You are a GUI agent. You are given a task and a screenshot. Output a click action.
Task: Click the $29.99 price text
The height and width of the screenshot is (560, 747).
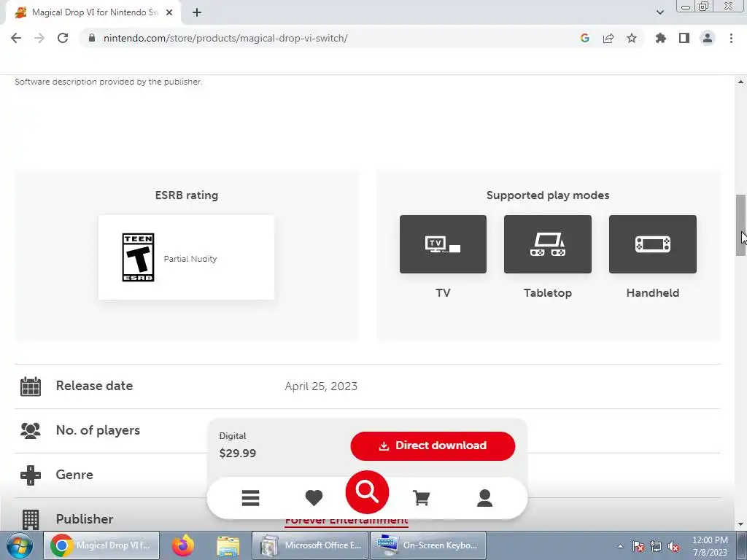(237, 453)
